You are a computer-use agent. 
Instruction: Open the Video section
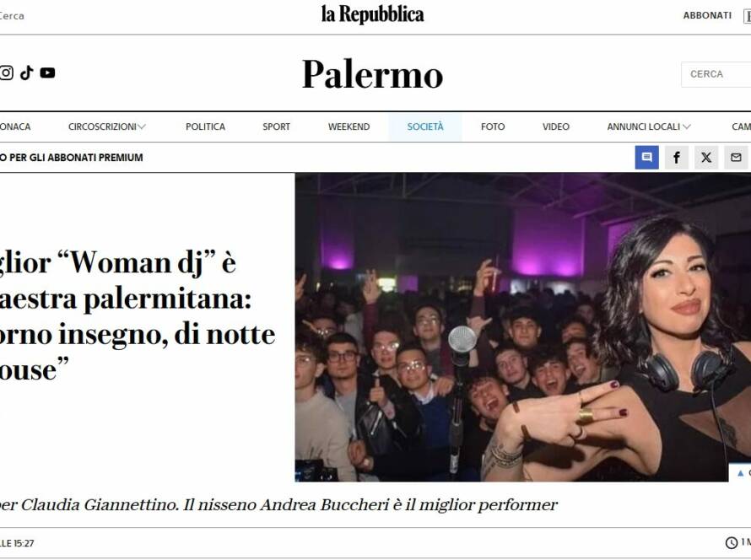click(555, 127)
